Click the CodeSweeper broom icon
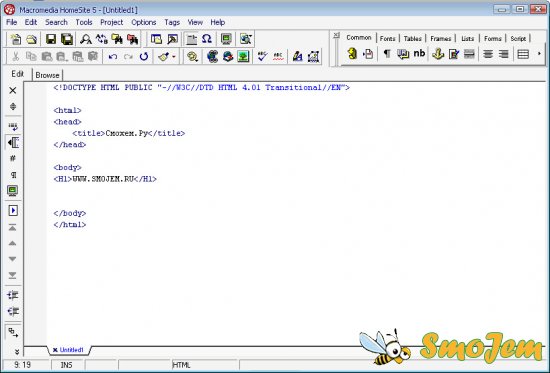Viewport: 550px width, 373px height. point(163,56)
